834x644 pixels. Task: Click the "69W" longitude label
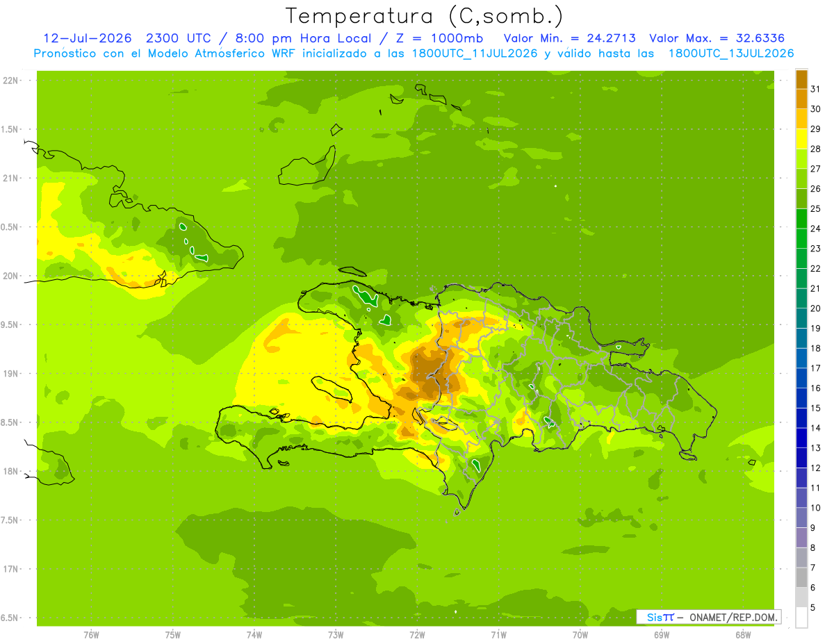coord(662,635)
